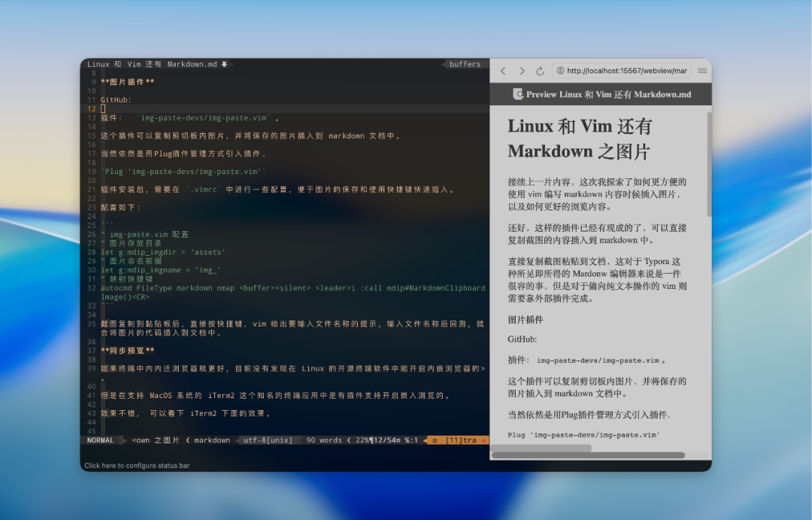Click the '22%' line position status entry
The image size is (812, 520).
[x=362, y=440]
